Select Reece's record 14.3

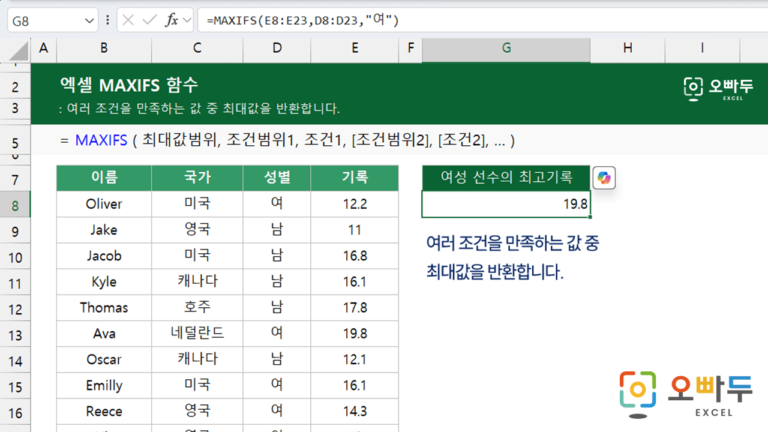click(355, 411)
